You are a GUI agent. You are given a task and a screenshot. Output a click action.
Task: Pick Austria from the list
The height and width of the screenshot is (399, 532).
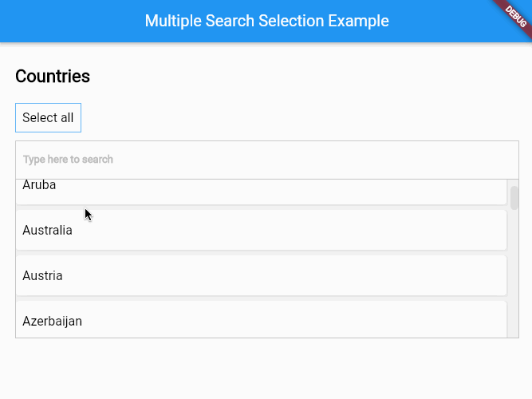(43, 276)
